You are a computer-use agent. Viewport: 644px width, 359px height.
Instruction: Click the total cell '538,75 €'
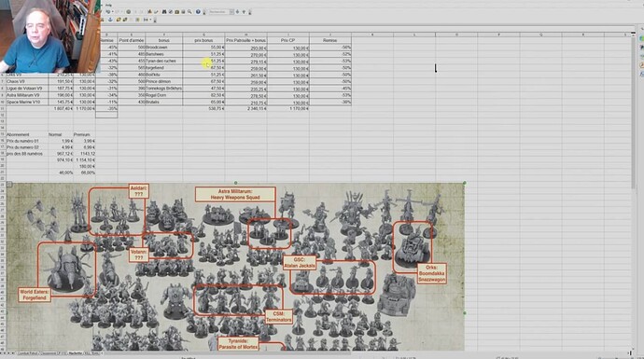click(x=203, y=109)
